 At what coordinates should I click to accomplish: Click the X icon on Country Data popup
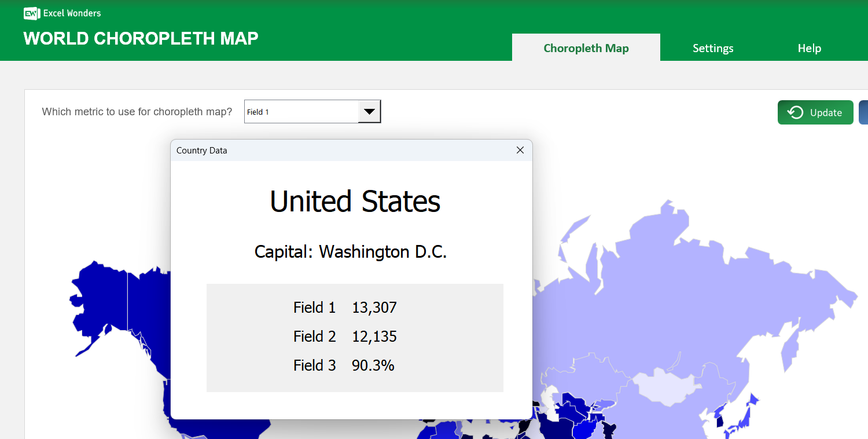click(520, 150)
